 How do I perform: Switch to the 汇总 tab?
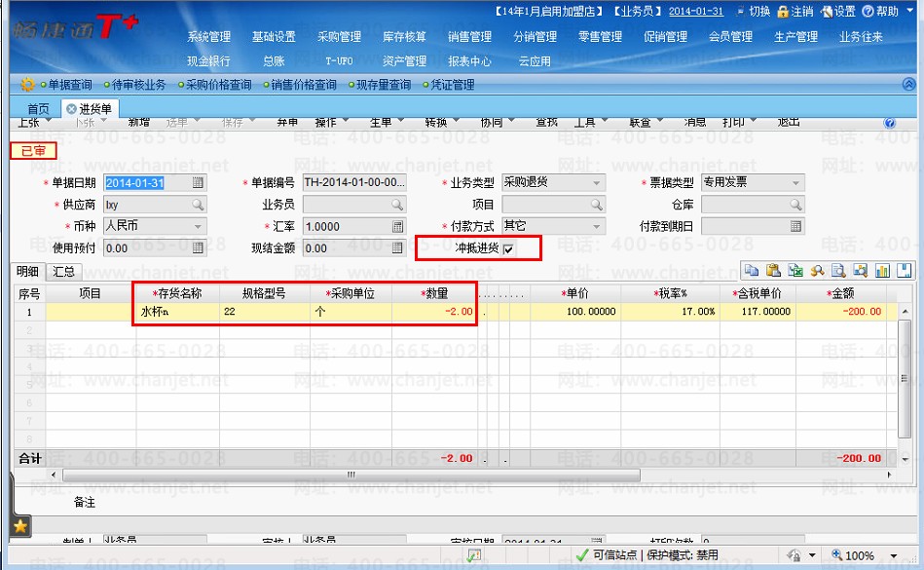point(63,271)
